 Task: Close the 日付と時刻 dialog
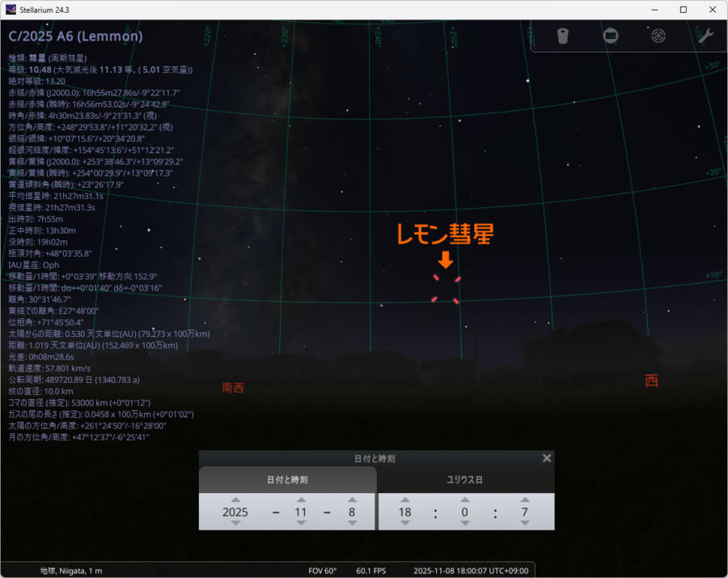547,458
